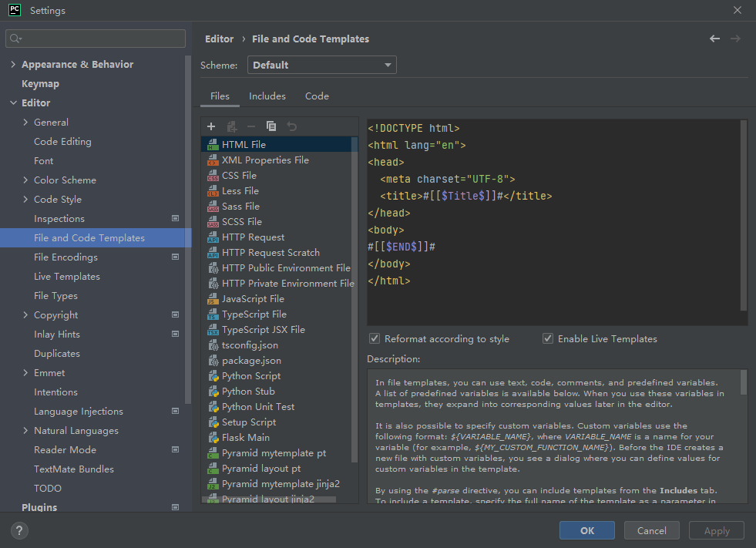The height and width of the screenshot is (548, 756).
Task: Click the project-level icon beside Plugins
Action: pyautogui.click(x=175, y=507)
